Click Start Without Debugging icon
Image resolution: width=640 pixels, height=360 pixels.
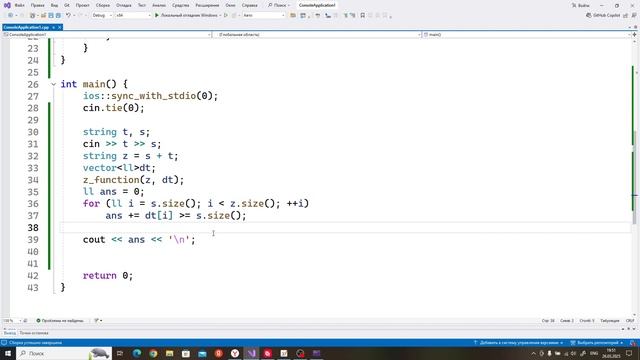pos(226,15)
